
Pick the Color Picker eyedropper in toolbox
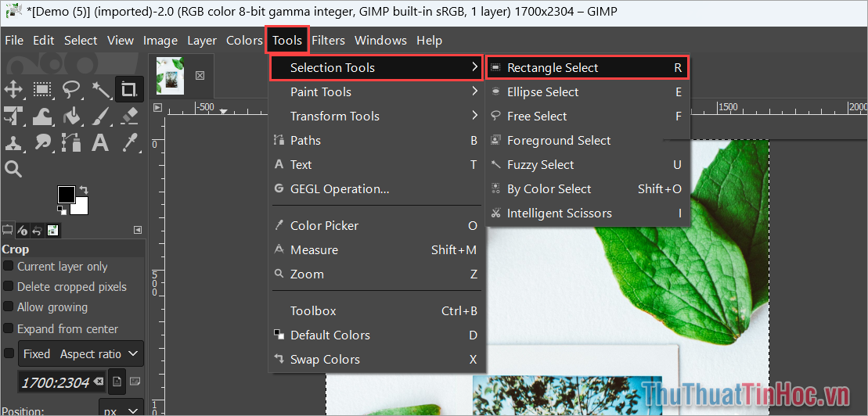click(x=129, y=142)
